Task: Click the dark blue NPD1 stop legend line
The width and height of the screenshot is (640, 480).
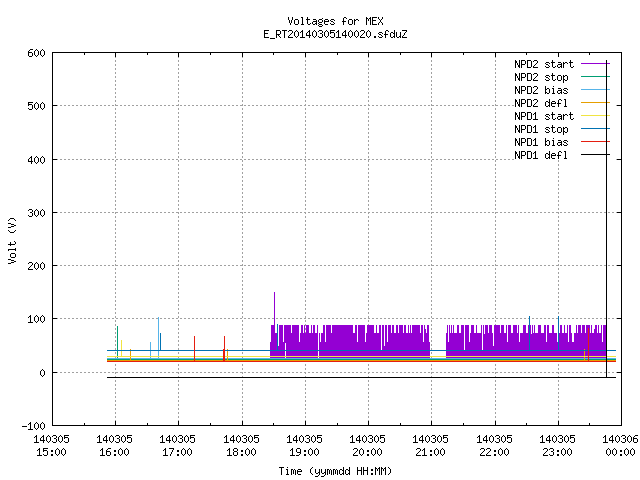Action: point(595,129)
